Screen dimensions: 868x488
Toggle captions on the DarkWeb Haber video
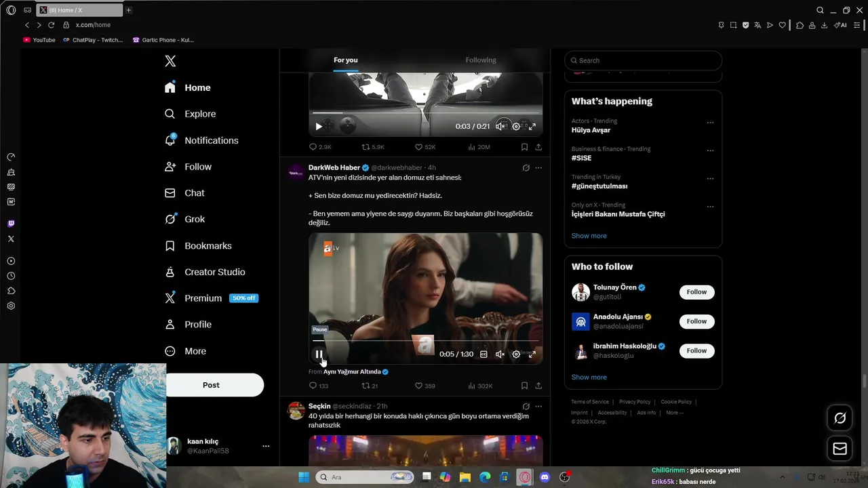pos(484,354)
